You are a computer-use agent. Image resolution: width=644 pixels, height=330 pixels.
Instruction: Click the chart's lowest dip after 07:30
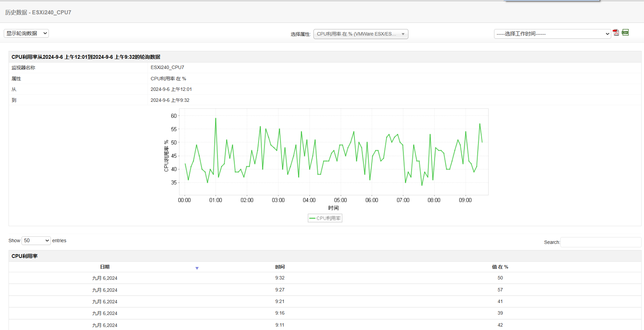[422, 185]
